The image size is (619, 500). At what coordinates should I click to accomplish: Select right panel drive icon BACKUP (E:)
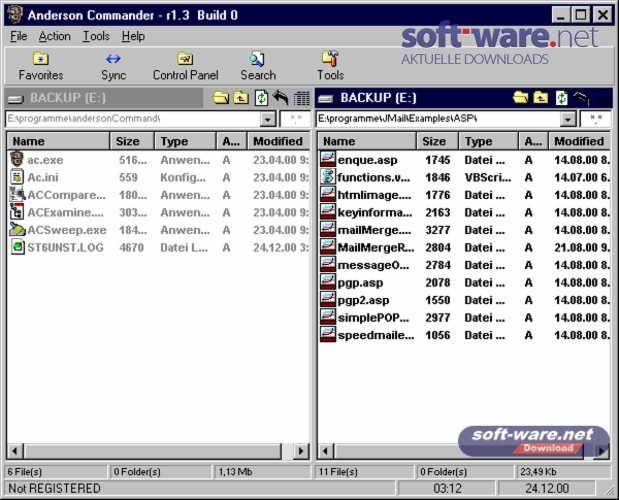pyautogui.click(x=326, y=99)
